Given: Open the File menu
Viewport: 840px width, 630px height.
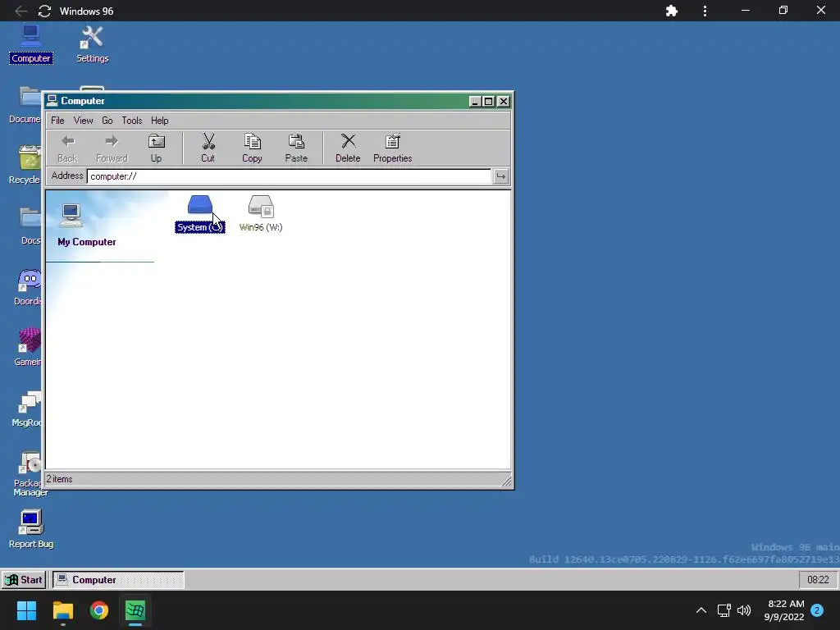Looking at the screenshot, I should tap(57, 121).
